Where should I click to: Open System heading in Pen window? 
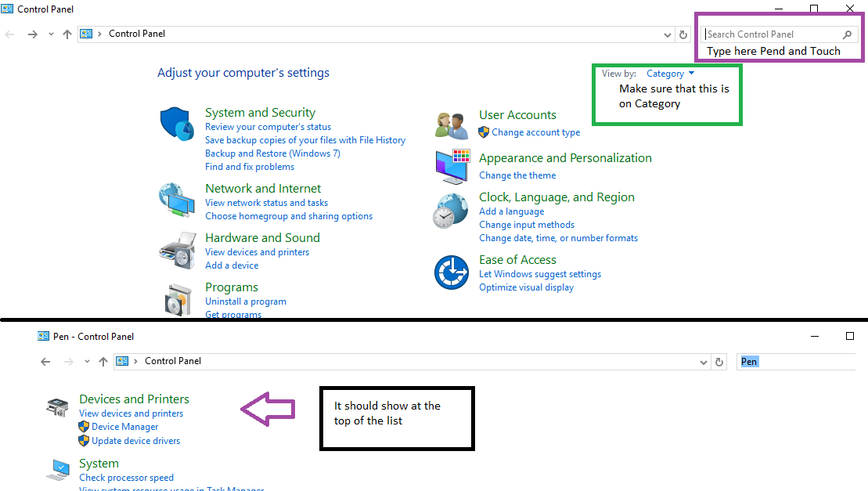99,464
